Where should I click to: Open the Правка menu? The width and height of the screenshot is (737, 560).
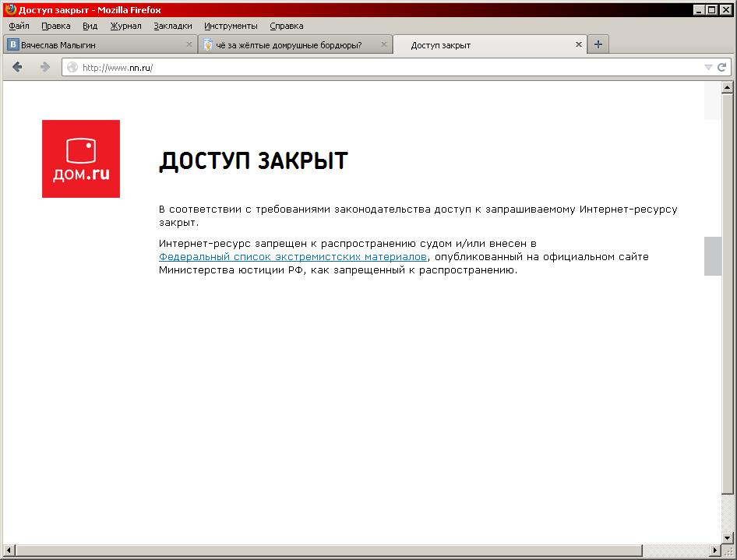click(x=56, y=26)
